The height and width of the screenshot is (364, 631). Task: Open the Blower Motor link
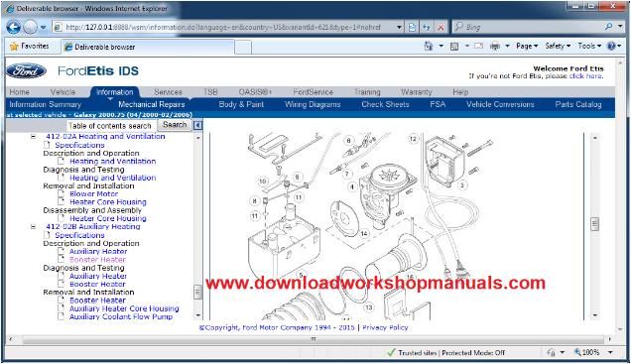pos(94,193)
